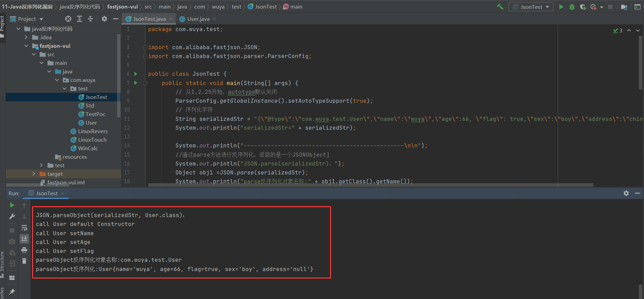
Task: Run JsonTest with coverage shield icon
Action: click(583, 7)
